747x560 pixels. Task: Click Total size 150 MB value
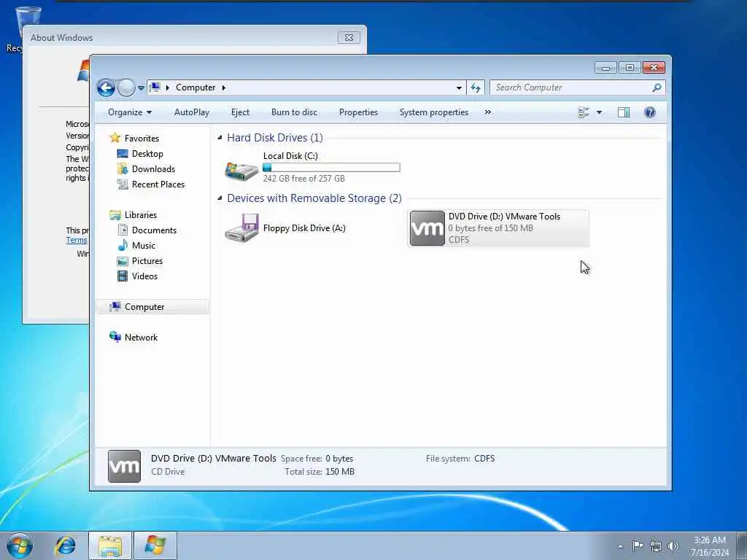coord(340,472)
